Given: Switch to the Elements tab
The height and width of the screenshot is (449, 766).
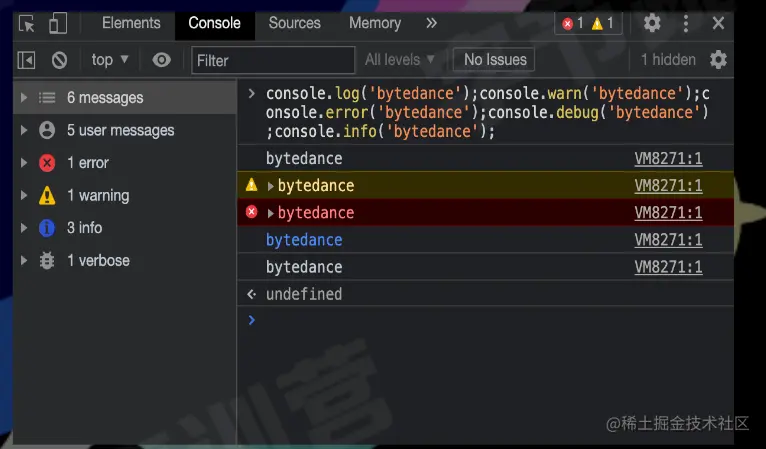Looking at the screenshot, I should (131, 23).
